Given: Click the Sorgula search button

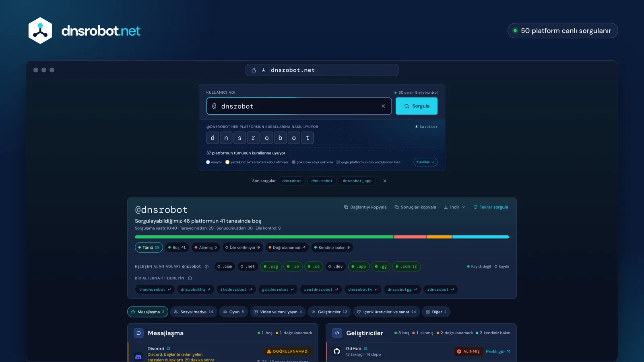Looking at the screenshot, I should 417,106.
